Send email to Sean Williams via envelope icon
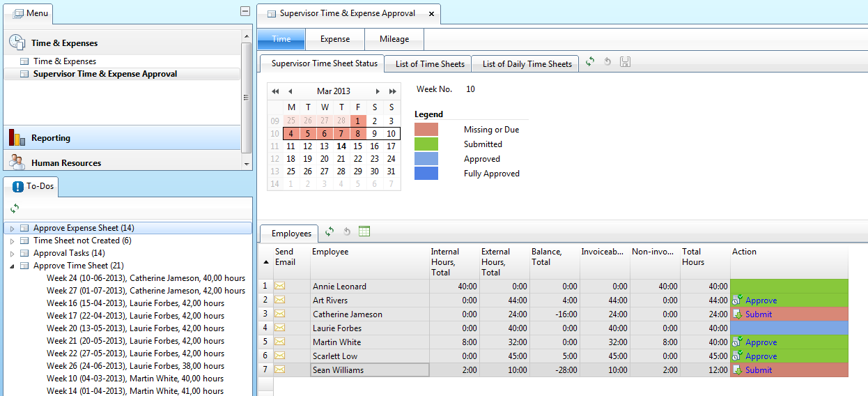 tap(280, 370)
